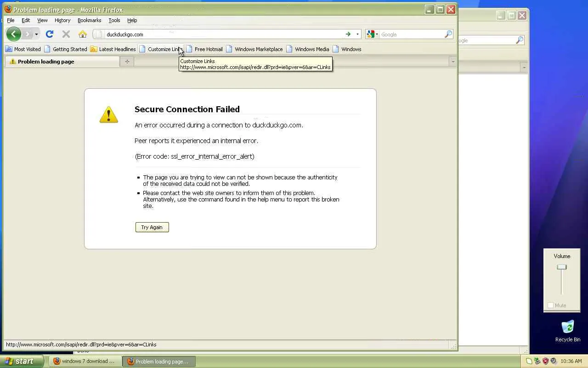Viewport: 588px width, 368px height.
Task: Go back using the green Back arrow
Action: click(13, 34)
